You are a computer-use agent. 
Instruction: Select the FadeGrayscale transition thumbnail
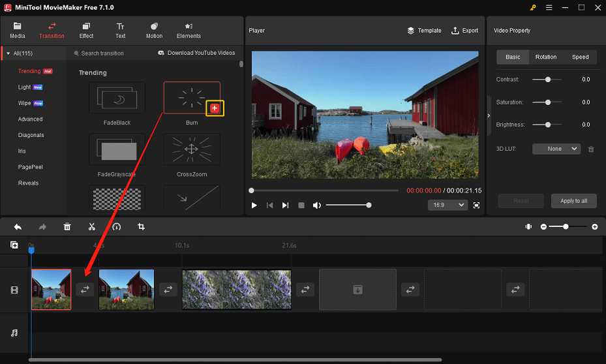(117, 149)
